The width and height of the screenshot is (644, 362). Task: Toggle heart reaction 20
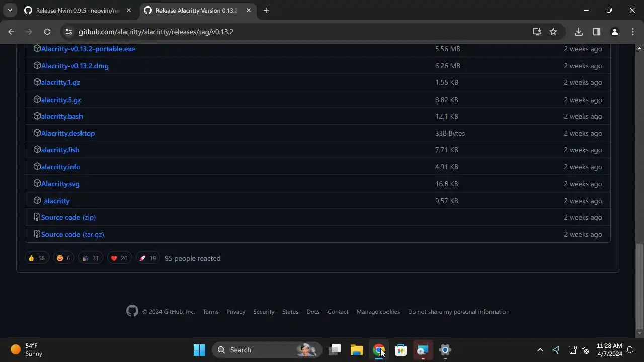(x=119, y=258)
